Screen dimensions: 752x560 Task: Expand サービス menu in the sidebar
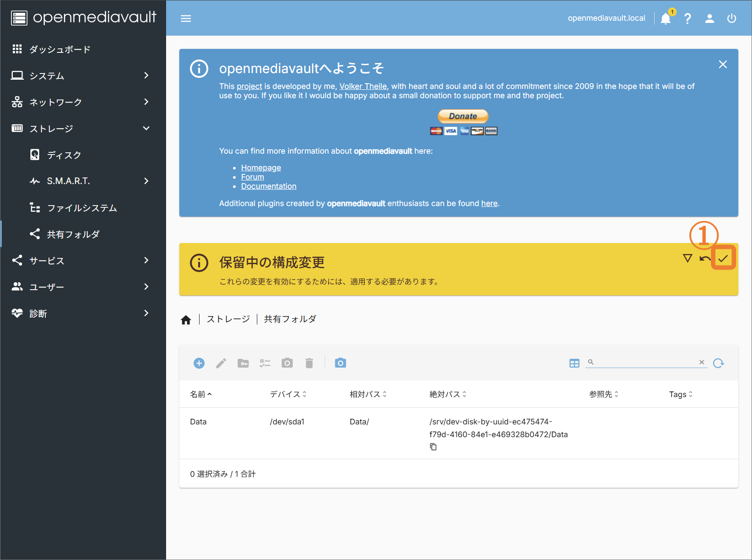pyautogui.click(x=83, y=261)
